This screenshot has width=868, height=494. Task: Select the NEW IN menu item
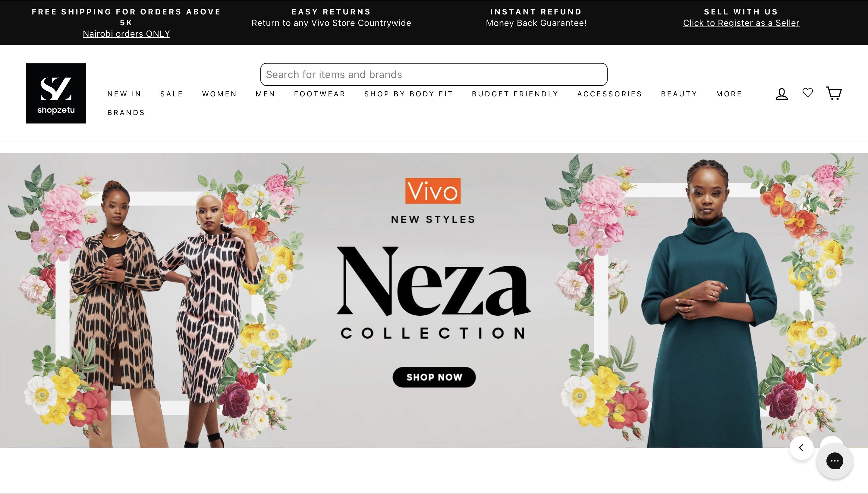(x=124, y=94)
